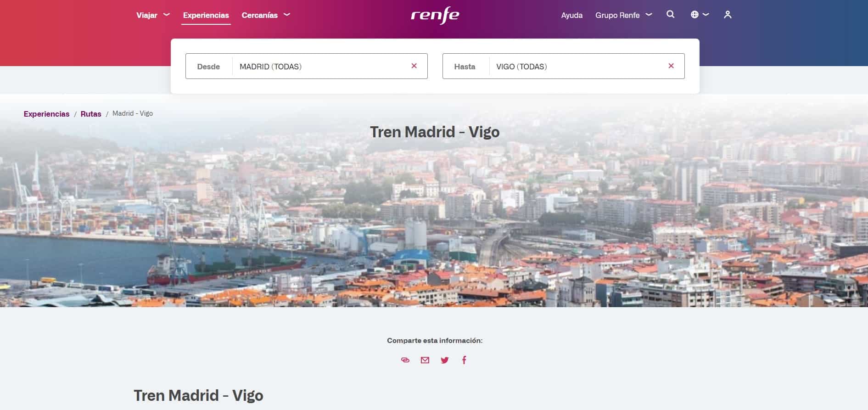
Task: Open the language selector chevron
Action: pos(706,15)
